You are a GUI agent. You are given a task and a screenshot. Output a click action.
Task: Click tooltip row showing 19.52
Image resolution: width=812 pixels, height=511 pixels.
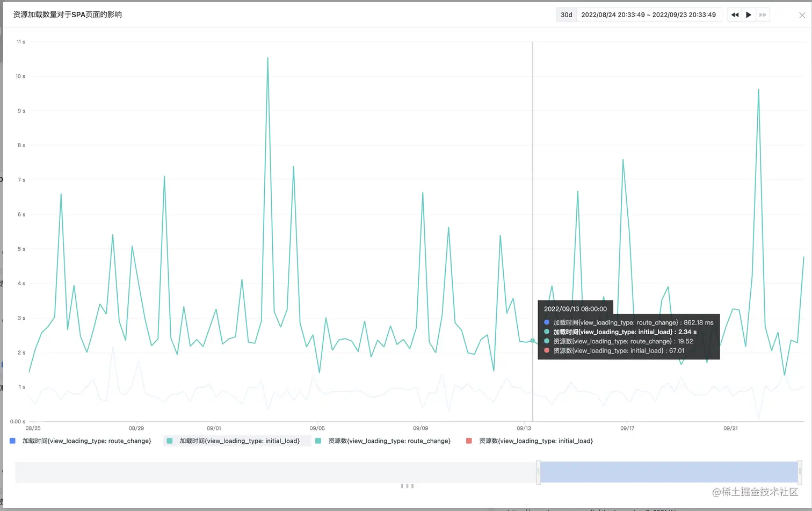[x=618, y=341]
